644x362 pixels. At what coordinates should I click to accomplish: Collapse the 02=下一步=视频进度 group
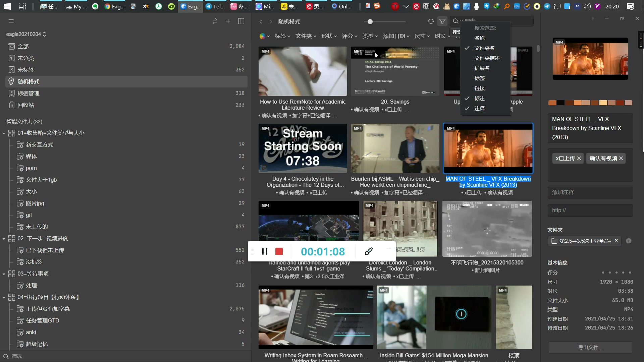click(x=4, y=239)
